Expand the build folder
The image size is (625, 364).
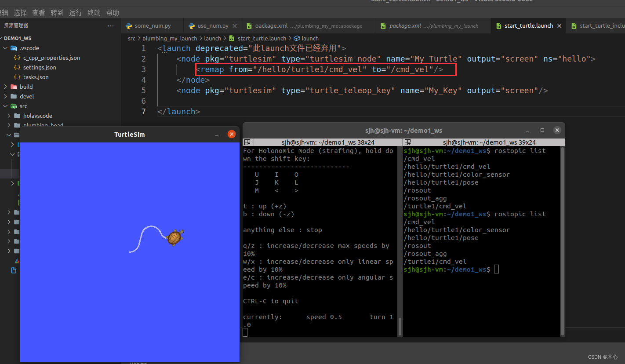point(26,87)
